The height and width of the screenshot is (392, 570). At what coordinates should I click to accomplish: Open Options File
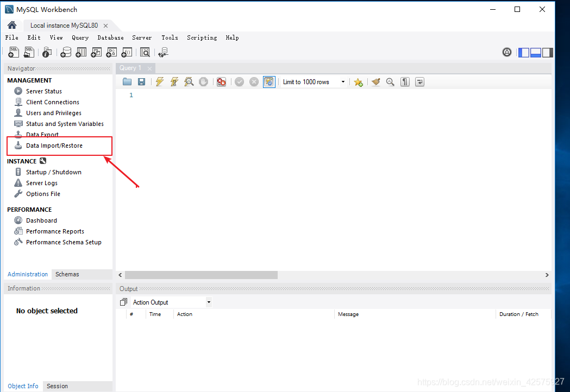click(x=43, y=194)
